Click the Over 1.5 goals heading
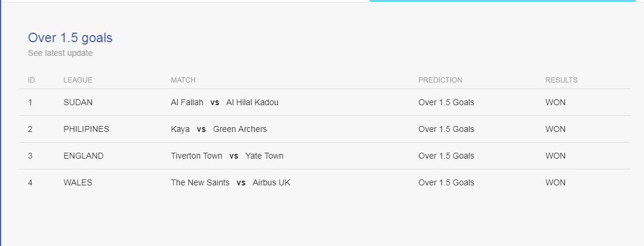Screen dimensions: 644x246 (70, 38)
